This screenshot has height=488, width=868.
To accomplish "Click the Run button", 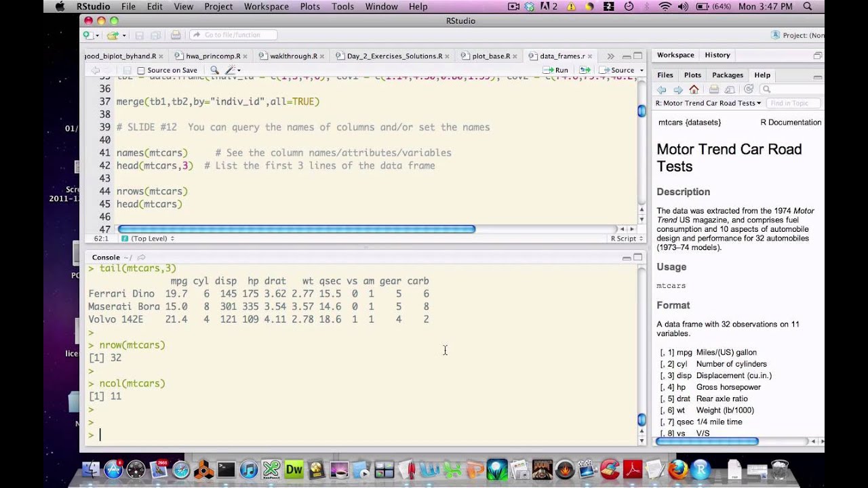I will point(556,70).
